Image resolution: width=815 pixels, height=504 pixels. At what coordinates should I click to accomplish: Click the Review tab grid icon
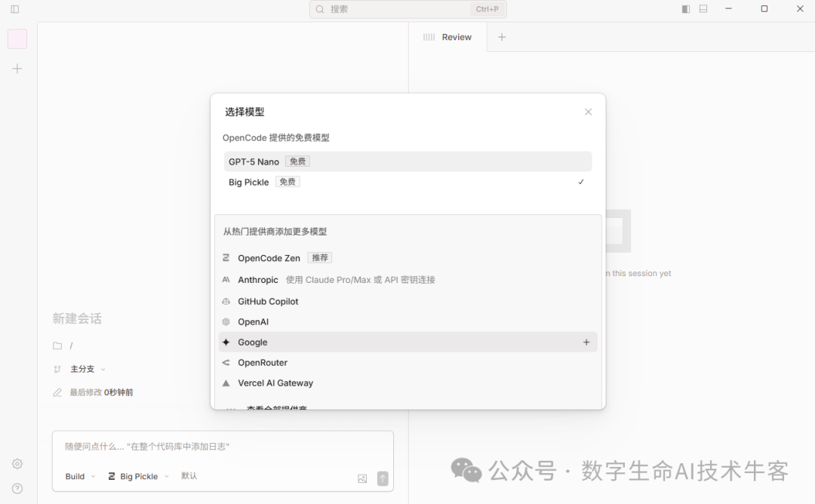coord(429,37)
